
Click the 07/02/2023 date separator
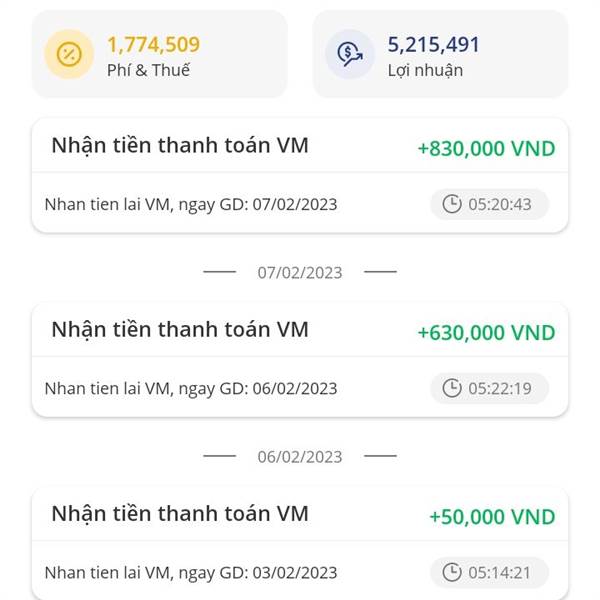tap(300, 272)
